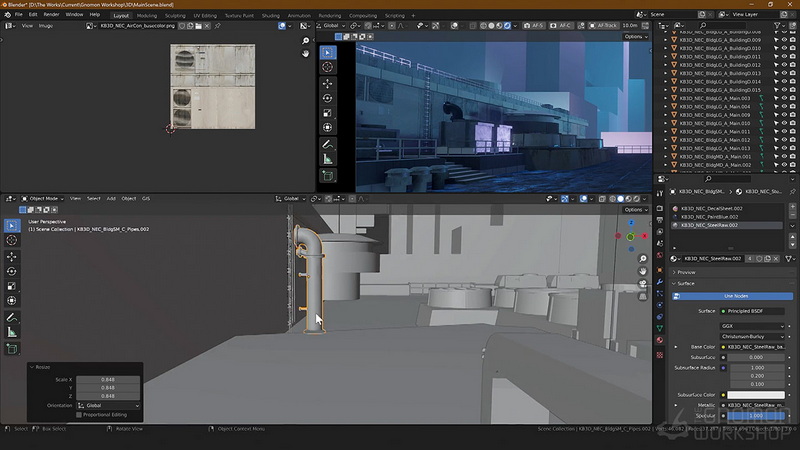Hide KB3D_NEC_BldgMD_A_Main.001 in viewport
The image size is (800, 450).
pos(784,157)
